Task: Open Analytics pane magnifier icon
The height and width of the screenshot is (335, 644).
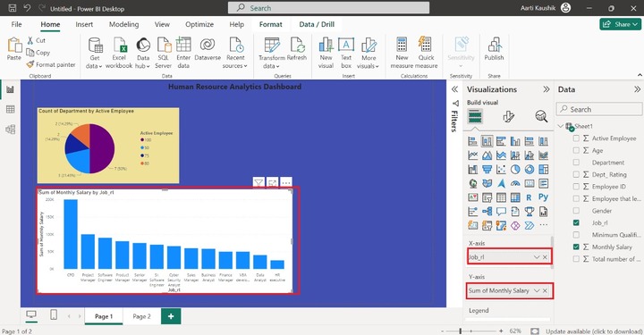Action: pyautogui.click(x=541, y=116)
